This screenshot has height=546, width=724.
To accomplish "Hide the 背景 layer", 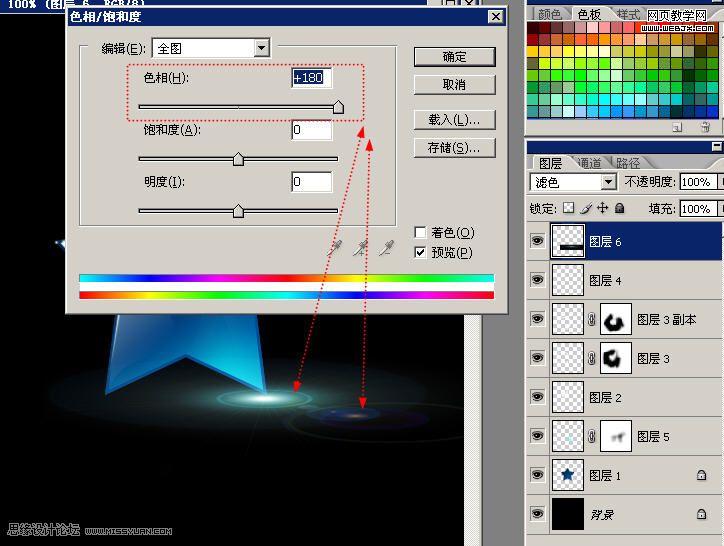I will (x=537, y=514).
